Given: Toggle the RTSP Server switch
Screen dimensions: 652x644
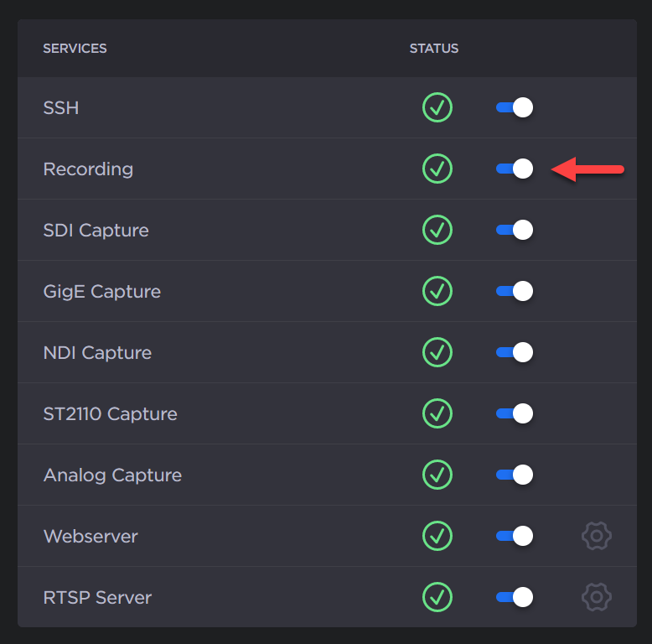Looking at the screenshot, I should pos(515,597).
